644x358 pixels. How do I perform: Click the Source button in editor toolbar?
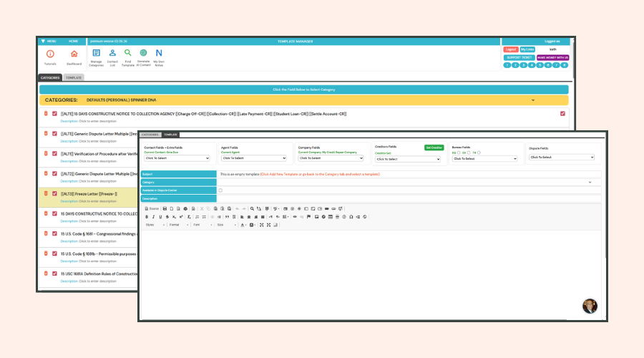(152, 209)
